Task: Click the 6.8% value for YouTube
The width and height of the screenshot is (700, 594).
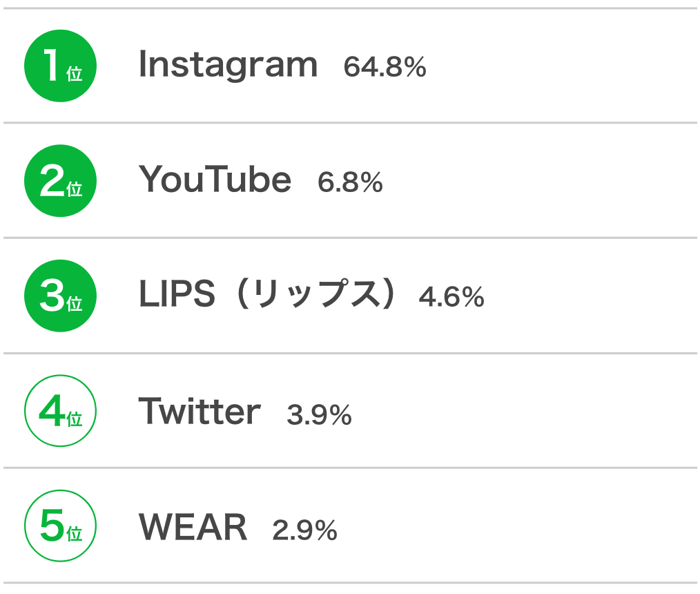Action: point(351,182)
